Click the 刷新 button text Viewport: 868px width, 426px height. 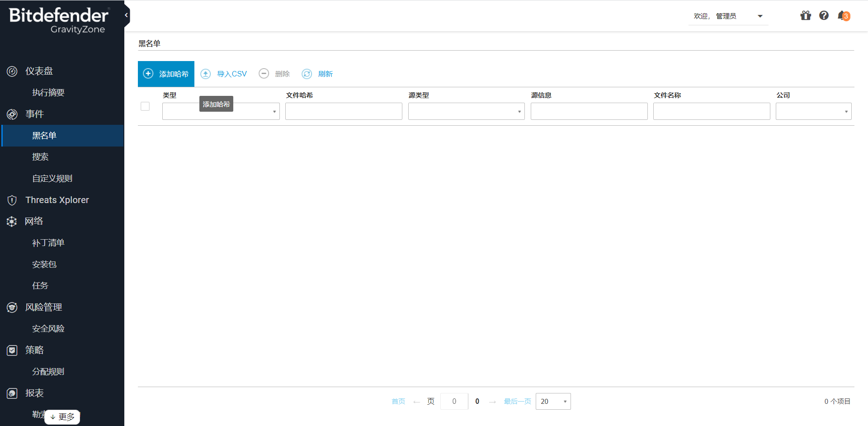coord(325,74)
